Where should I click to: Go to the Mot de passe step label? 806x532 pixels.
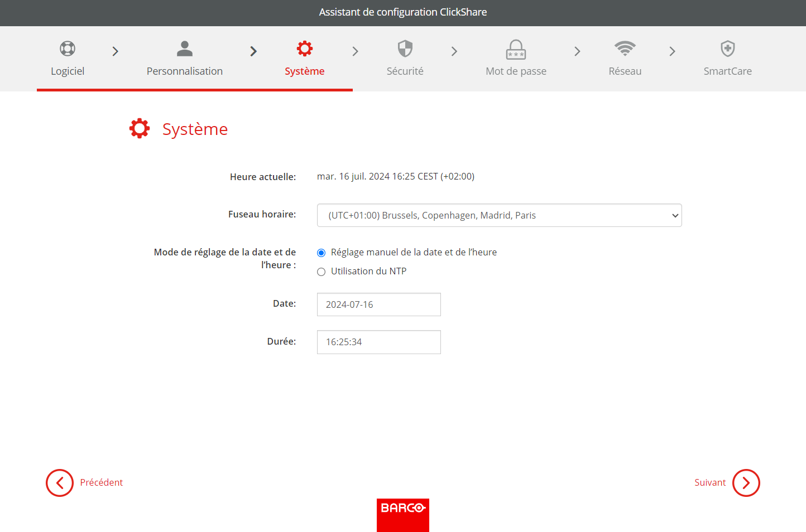516,71
